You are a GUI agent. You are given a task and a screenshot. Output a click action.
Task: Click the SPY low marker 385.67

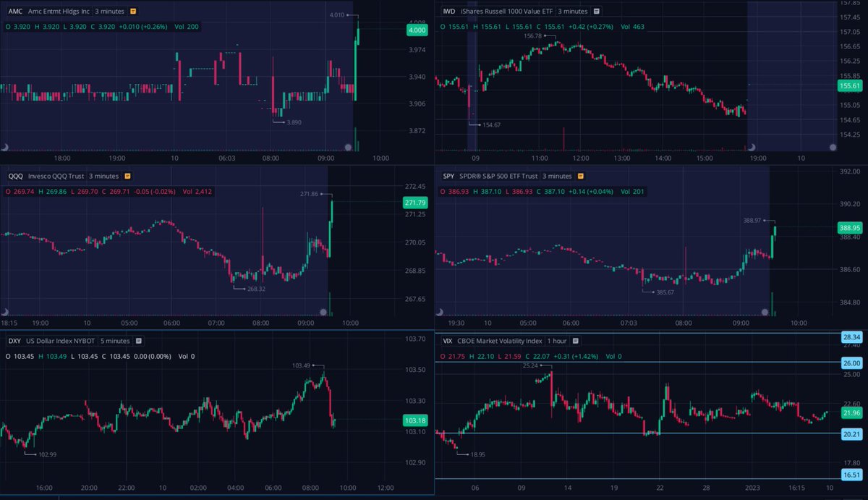[665, 292]
